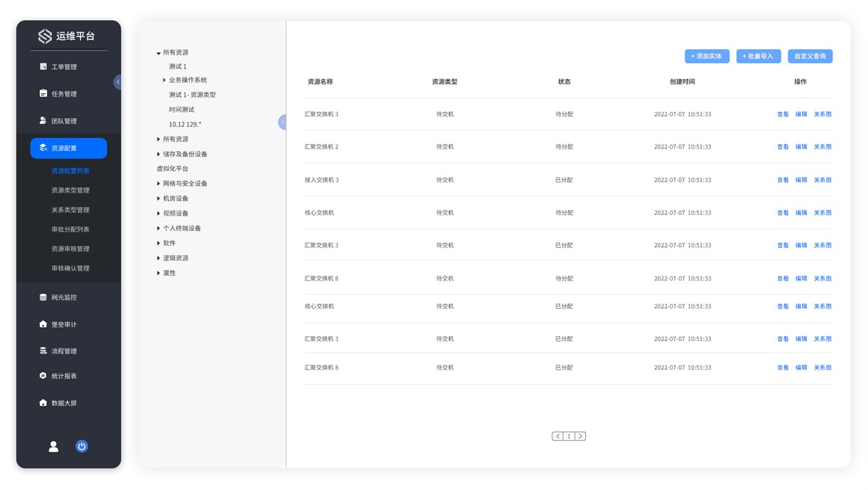
Task: Click the 网元监控 database icon
Action: click(43, 297)
